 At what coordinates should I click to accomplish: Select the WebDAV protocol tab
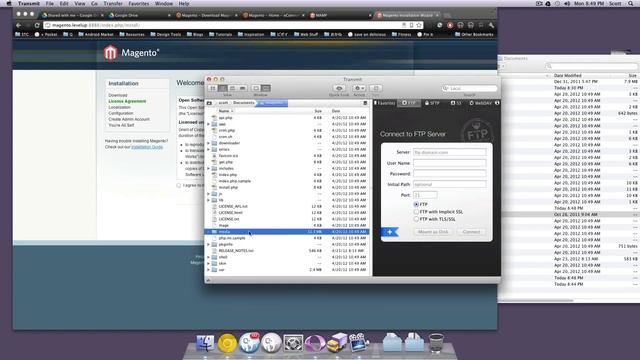[480, 103]
